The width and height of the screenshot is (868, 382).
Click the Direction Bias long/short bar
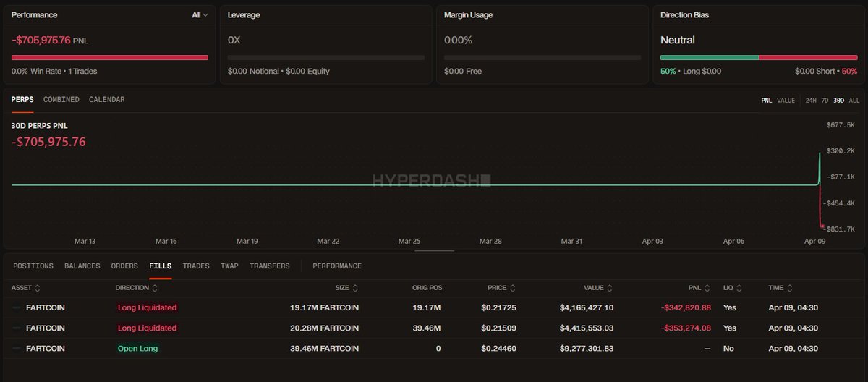[x=758, y=57]
